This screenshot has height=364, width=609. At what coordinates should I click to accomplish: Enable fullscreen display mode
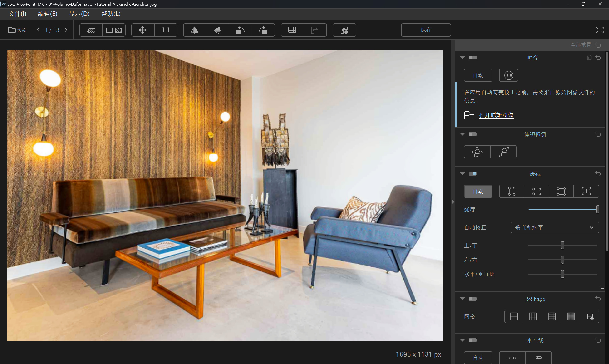click(x=599, y=30)
